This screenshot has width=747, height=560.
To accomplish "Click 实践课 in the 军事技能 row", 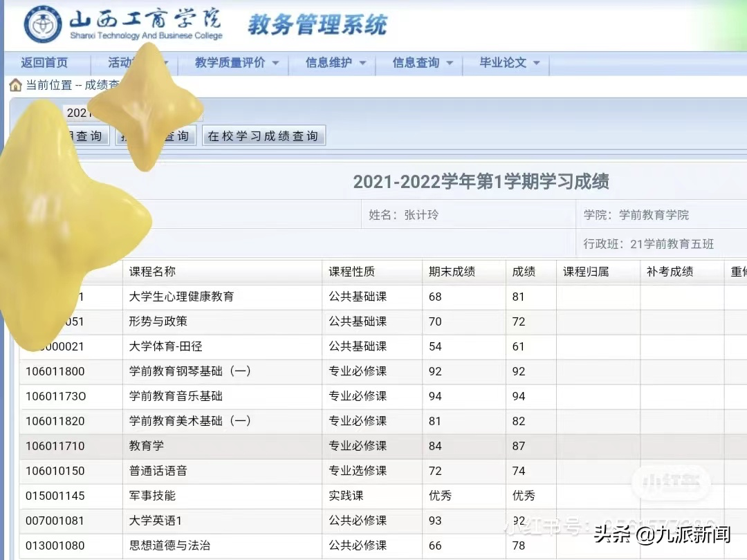I will coord(346,496).
